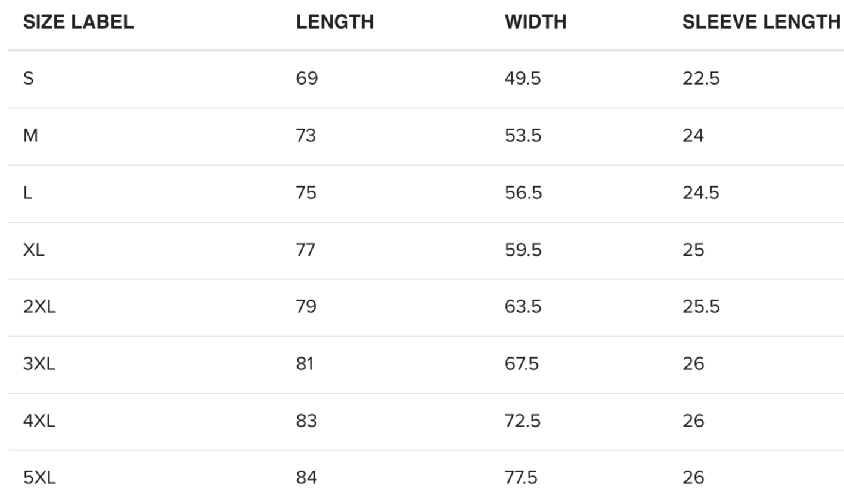Click the WIDTH column header
The image size is (844, 504).
click(535, 22)
